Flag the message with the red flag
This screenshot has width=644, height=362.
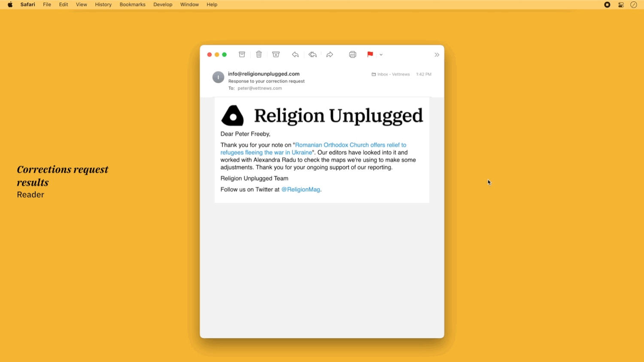(370, 54)
